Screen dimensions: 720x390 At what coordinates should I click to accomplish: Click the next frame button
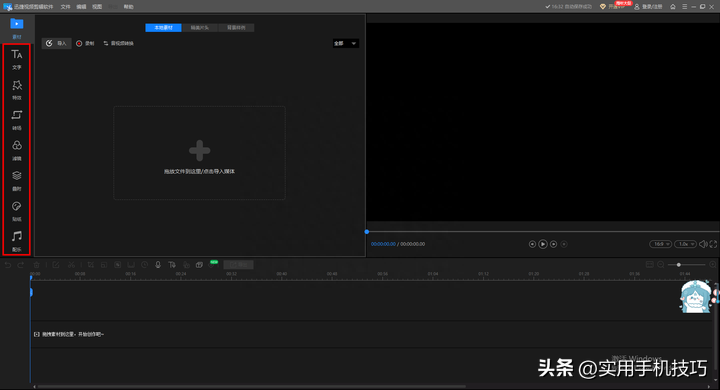click(x=554, y=244)
